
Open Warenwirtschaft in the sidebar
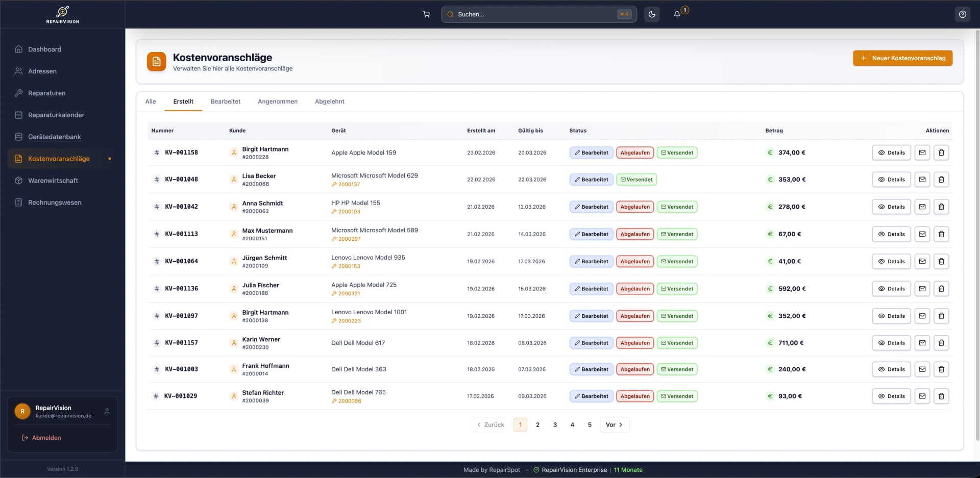(x=53, y=181)
